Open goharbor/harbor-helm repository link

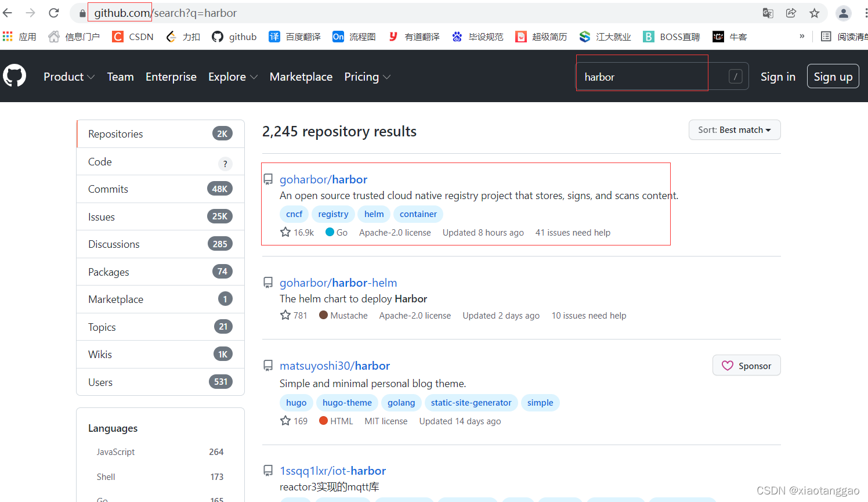[338, 283]
